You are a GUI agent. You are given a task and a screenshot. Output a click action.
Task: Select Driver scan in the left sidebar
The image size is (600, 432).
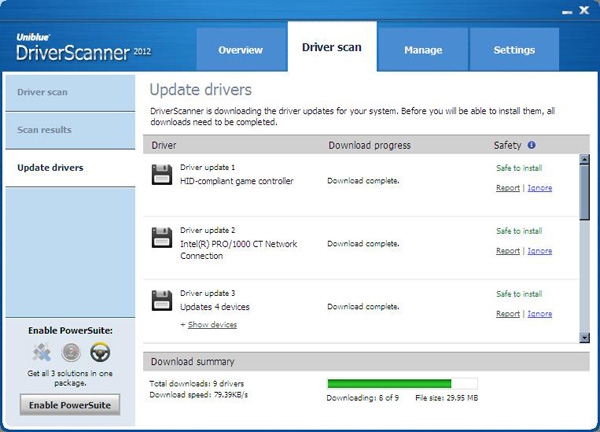point(43,92)
